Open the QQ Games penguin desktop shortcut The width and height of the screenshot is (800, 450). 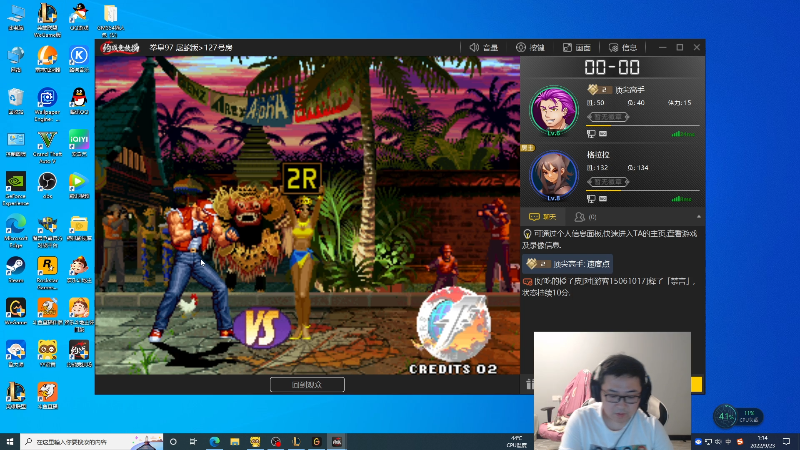(x=79, y=17)
